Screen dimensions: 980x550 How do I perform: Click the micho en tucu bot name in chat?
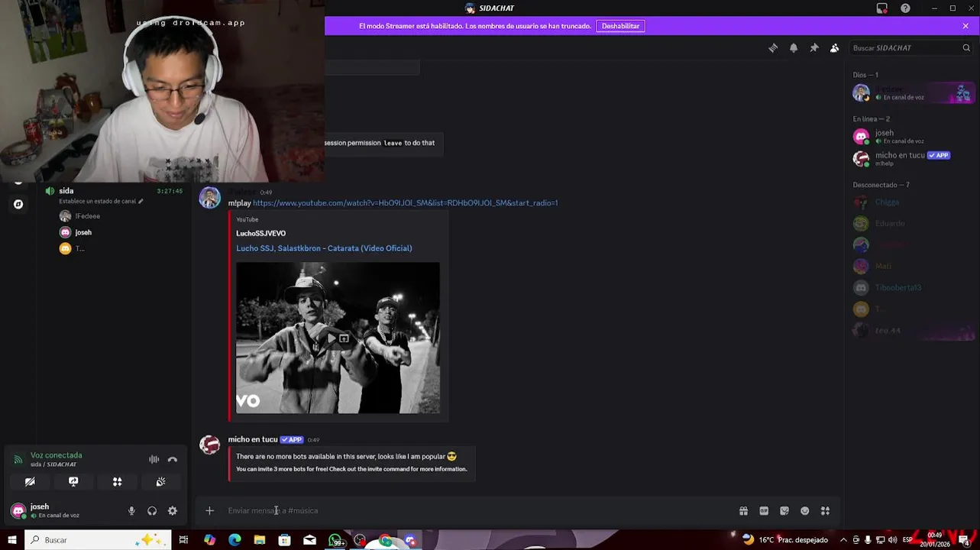[x=253, y=439]
